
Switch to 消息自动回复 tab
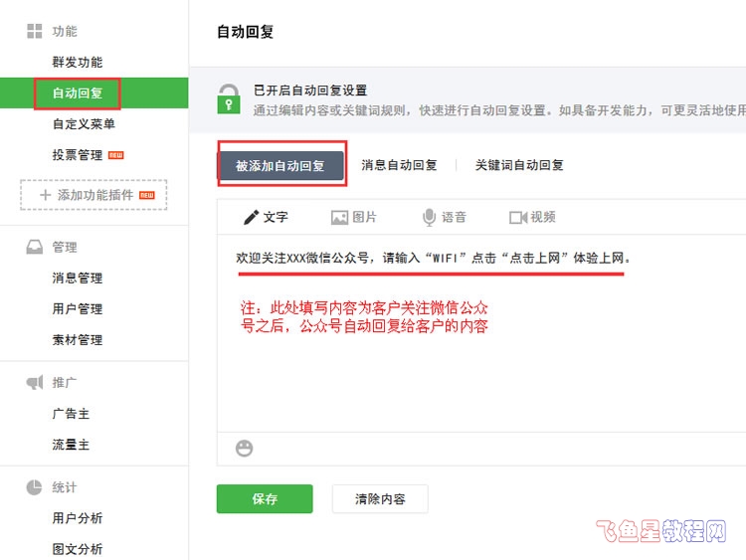point(399,165)
